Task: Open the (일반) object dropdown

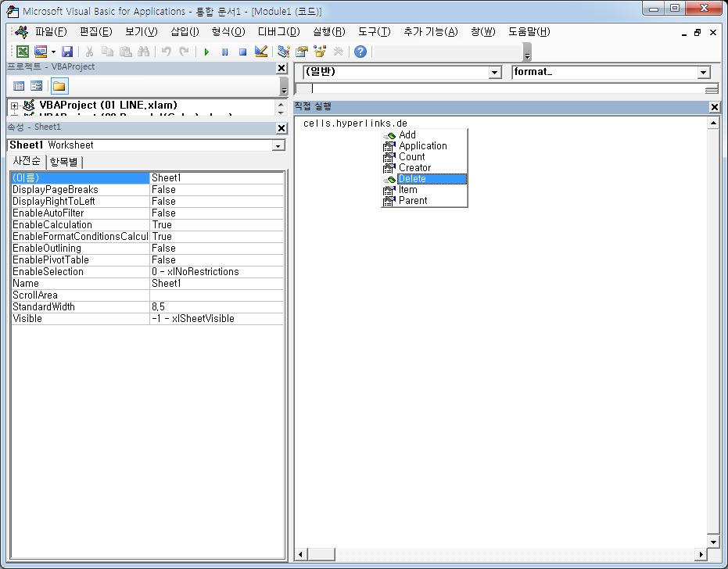Action: [x=495, y=73]
